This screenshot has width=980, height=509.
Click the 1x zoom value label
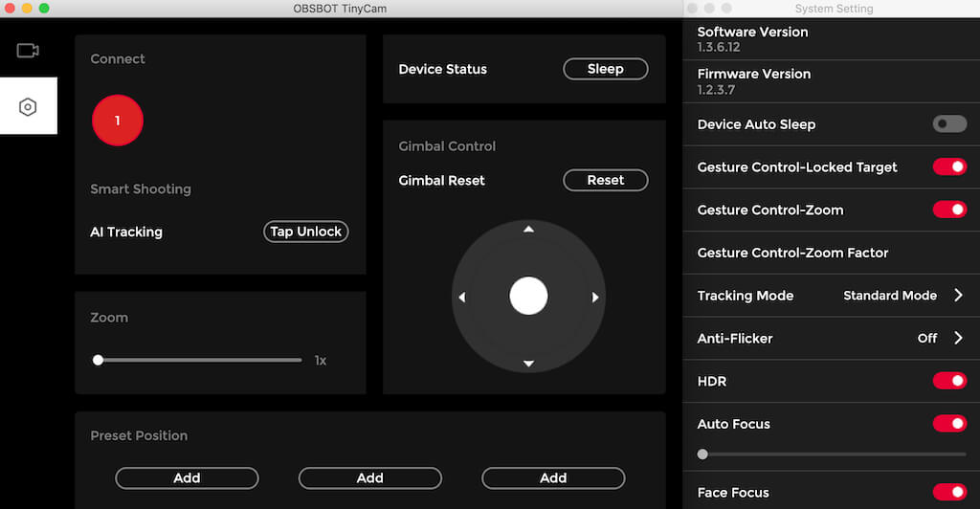click(x=320, y=361)
